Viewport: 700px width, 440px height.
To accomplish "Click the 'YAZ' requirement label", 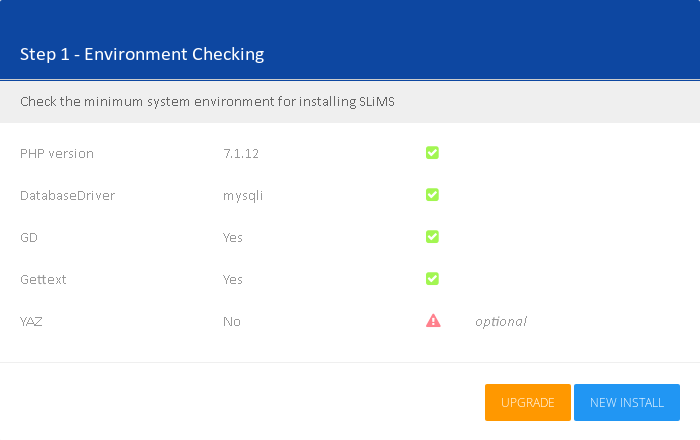I will (x=32, y=322).
